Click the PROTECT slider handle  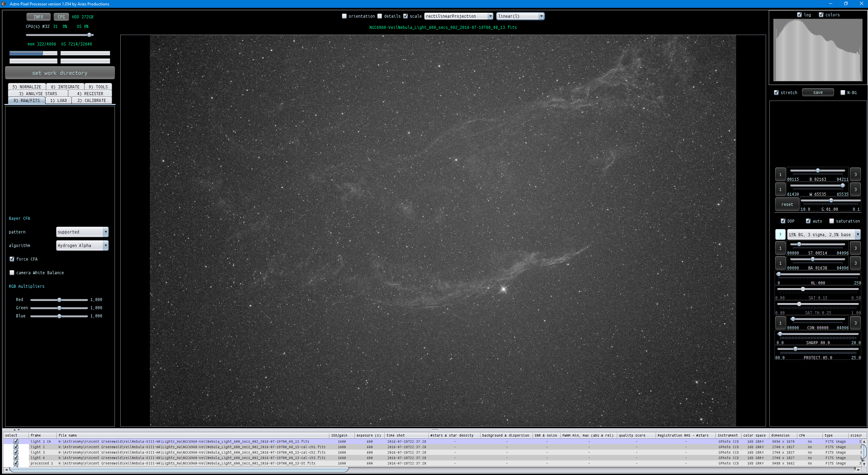pyautogui.click(x=795, y=349)
